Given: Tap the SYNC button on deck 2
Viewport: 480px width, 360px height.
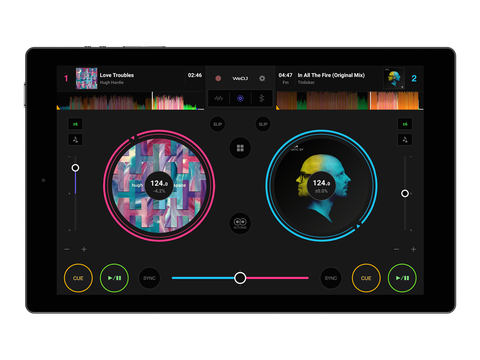Looking at the screenshot, I should click(x=331, y=278).
